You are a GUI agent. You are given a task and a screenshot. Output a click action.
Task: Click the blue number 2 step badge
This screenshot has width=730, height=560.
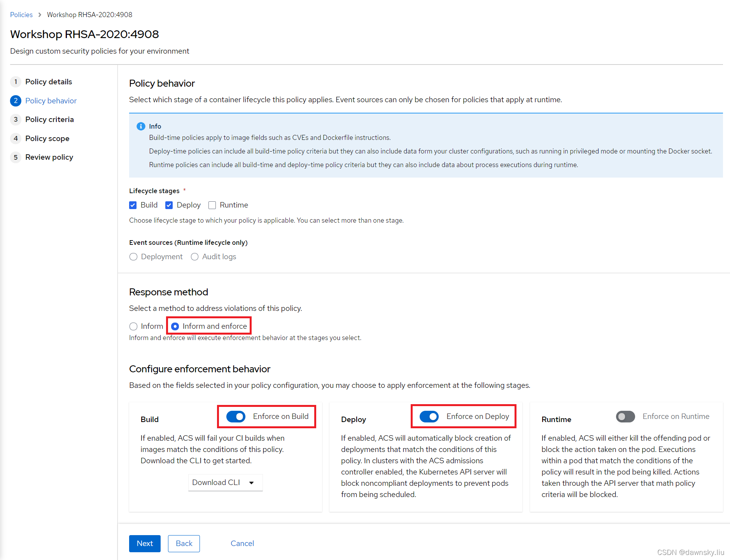pos(16,101)
